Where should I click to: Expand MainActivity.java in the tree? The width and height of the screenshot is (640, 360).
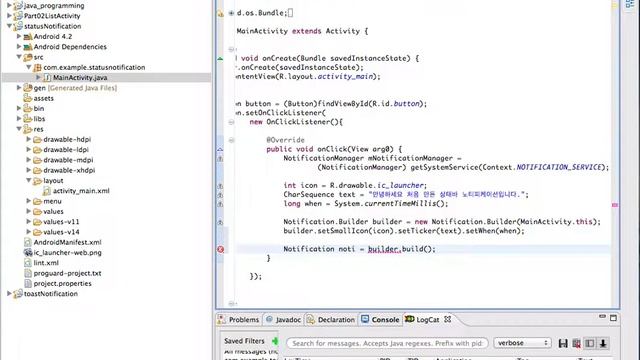tap(38, 77)
